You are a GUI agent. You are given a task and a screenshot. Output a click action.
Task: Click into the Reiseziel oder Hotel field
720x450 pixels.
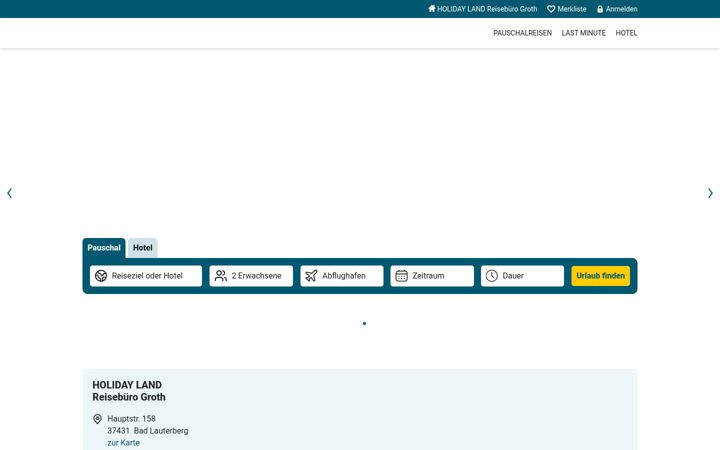(x=146, y=276)
